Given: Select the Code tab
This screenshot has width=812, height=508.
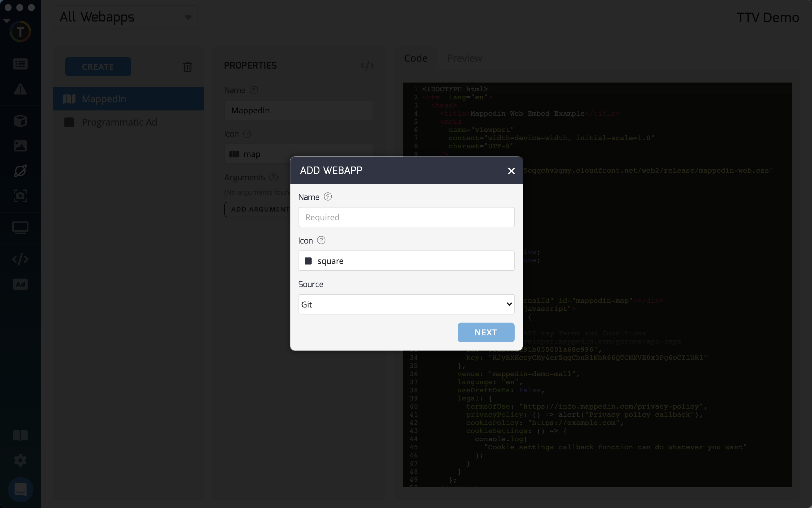Looking at the screenshot, I should [x=416, y=58].
